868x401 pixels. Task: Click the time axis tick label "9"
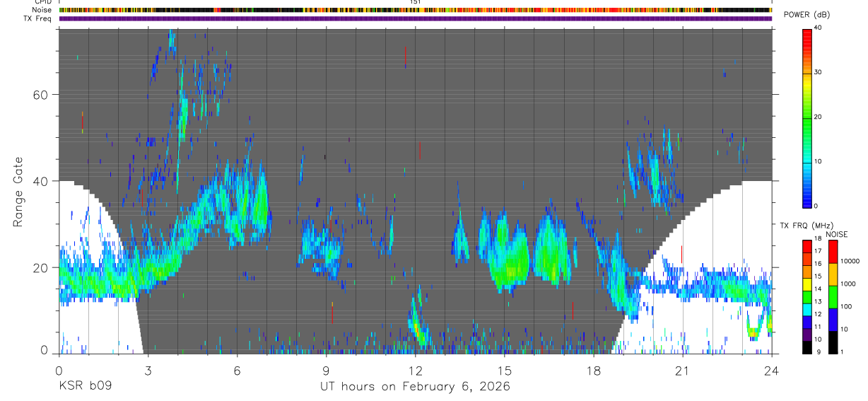(x=326, y=370)
